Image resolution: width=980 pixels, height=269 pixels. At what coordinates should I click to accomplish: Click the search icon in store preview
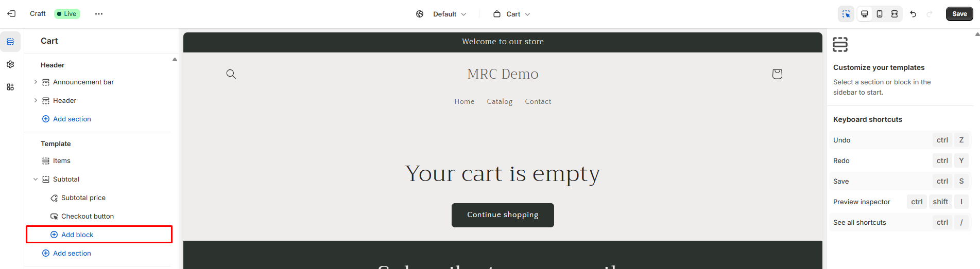click(x=231, y=74)
